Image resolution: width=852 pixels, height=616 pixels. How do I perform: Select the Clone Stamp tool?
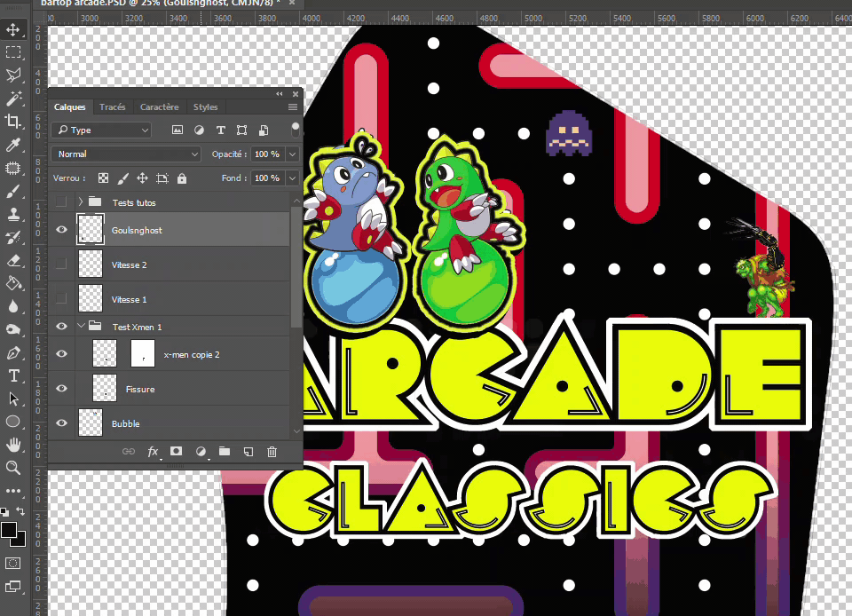pyautogui.click(x=13, y=214)
